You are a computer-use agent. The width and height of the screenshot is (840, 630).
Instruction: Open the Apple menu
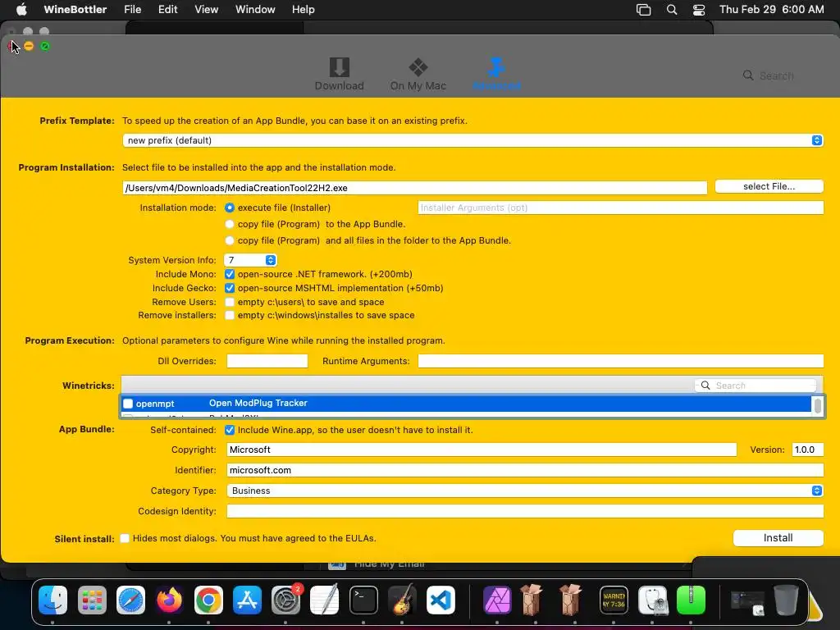coord(21,9)
